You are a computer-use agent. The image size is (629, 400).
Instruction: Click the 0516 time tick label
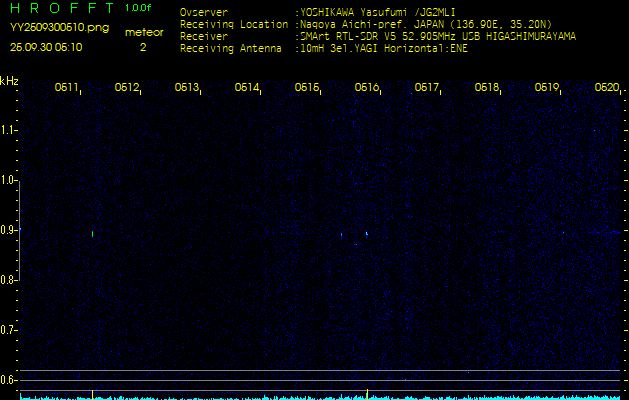[367, 87]
